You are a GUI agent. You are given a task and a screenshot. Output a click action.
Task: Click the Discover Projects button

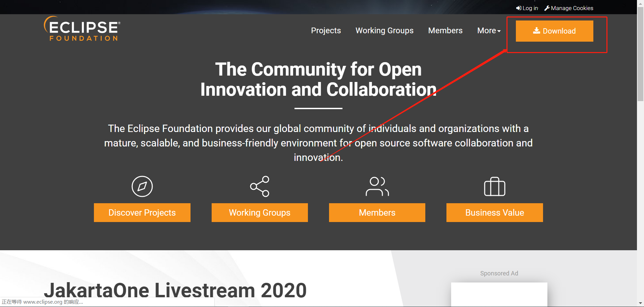click(x=142, y=213)
